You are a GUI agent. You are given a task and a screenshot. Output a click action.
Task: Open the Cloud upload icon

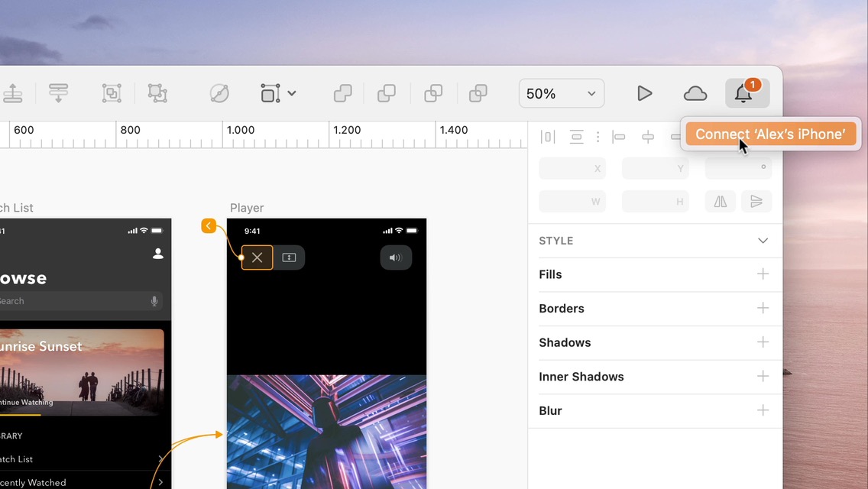[x=695, y=93]
